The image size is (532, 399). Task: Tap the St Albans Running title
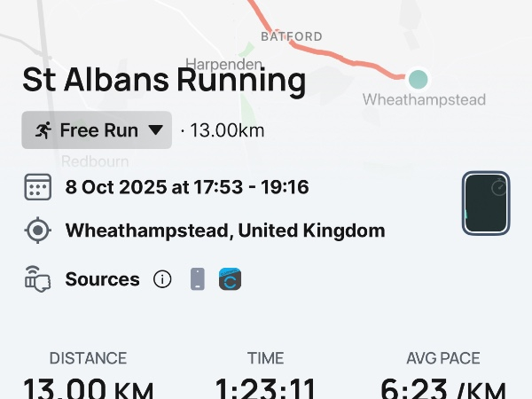click(164, 81)
